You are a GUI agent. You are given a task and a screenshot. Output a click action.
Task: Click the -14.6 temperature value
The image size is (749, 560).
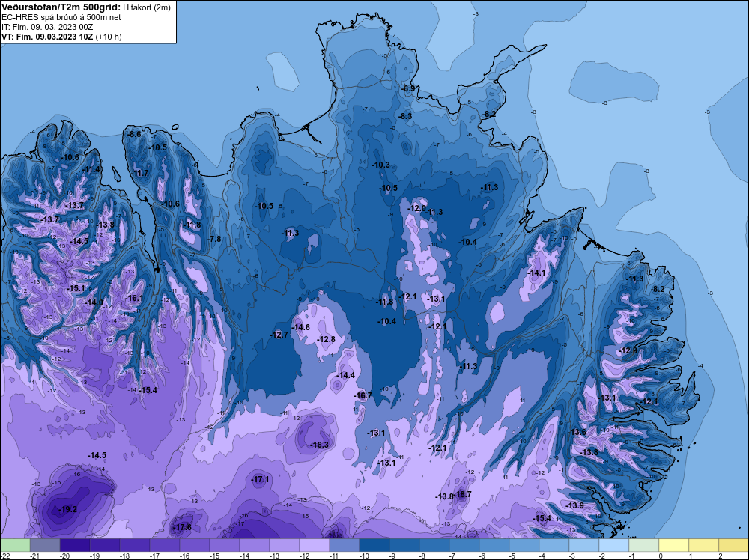[301, 327]
